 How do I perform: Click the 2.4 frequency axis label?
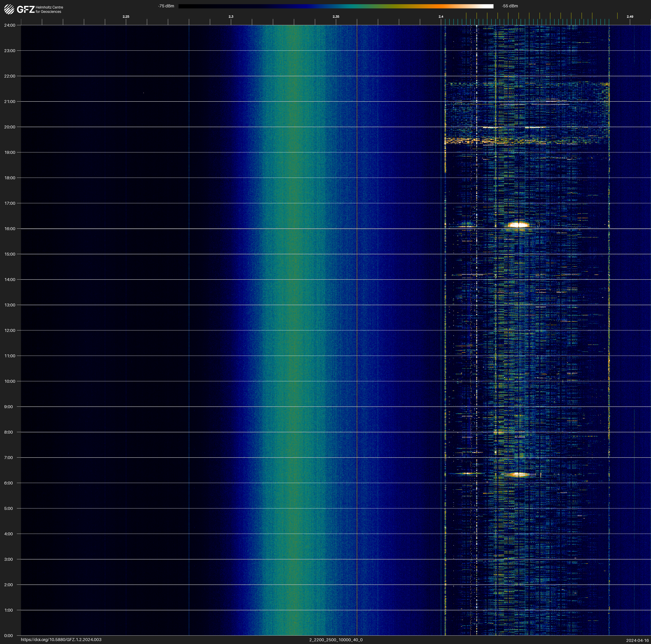tap(441, 17)
